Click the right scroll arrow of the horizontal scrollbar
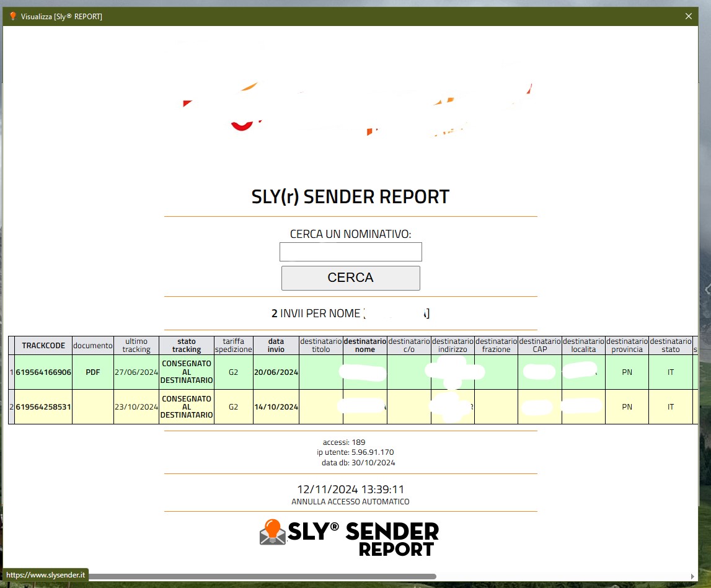Viewport: 711px width, 588px height. (692, 576)
